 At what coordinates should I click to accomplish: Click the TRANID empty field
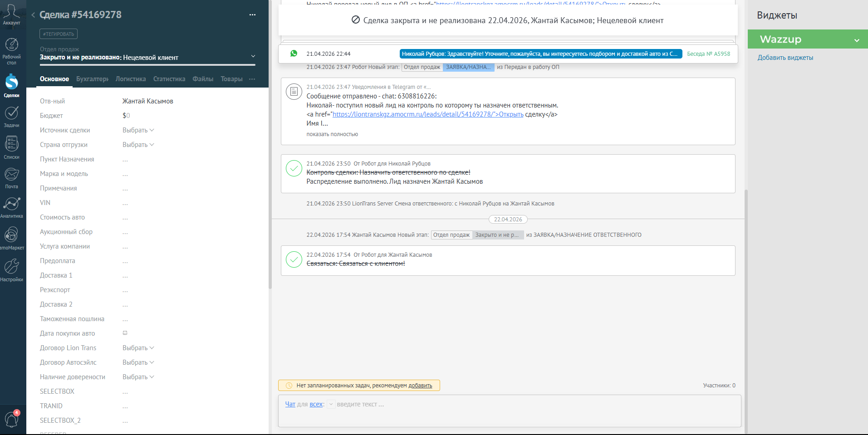(x=125, y=406)
